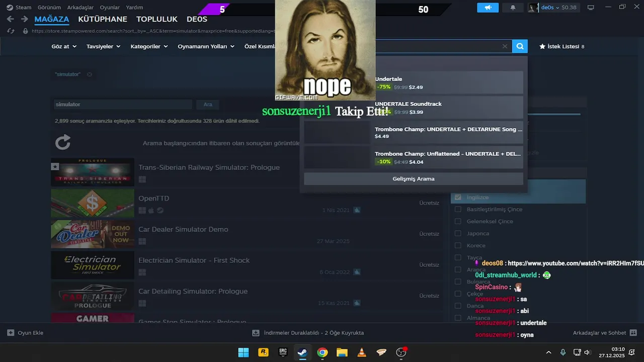The width and height of the screenshot is (644, 362).
Task: Click the Ara search button
Action: tap(208, 105)
